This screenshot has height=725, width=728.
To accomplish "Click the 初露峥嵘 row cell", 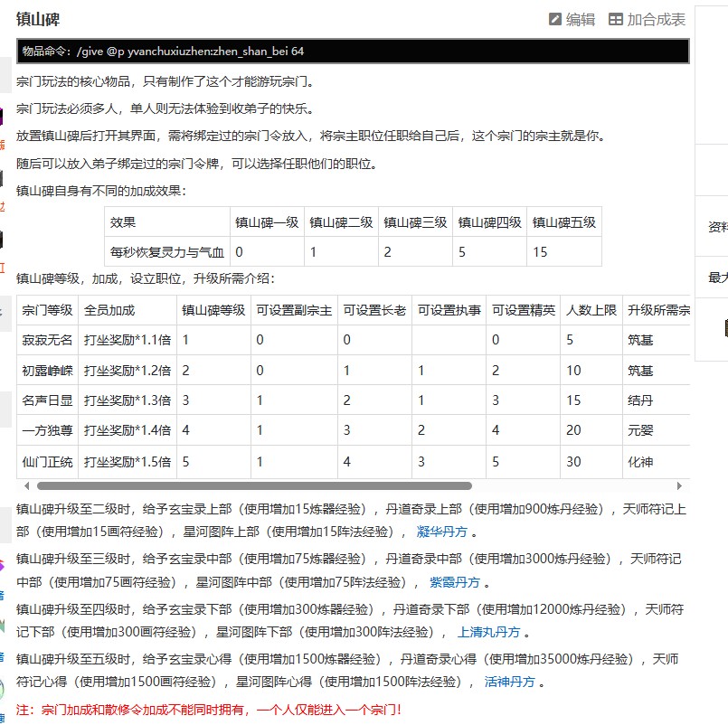I will click(47, 371).
